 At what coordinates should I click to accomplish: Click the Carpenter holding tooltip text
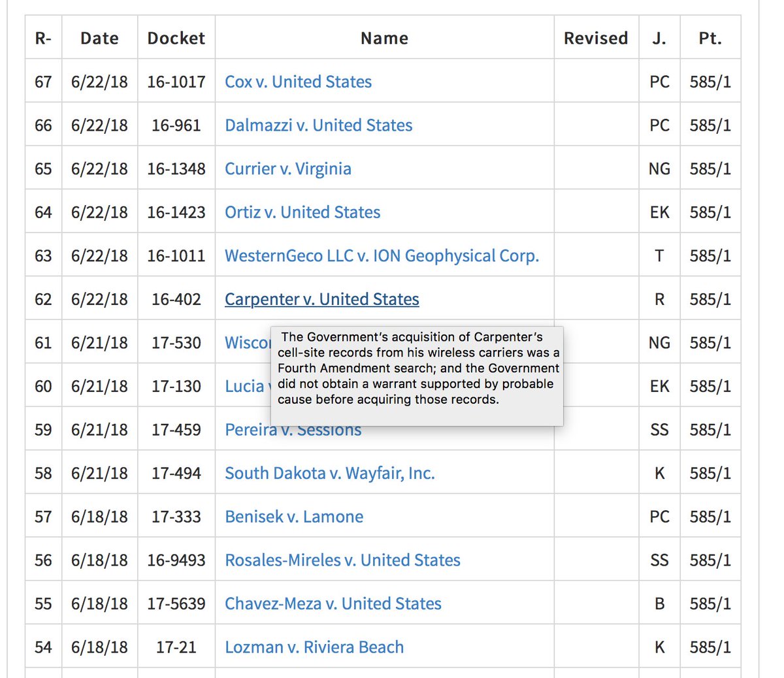(418, 368)
